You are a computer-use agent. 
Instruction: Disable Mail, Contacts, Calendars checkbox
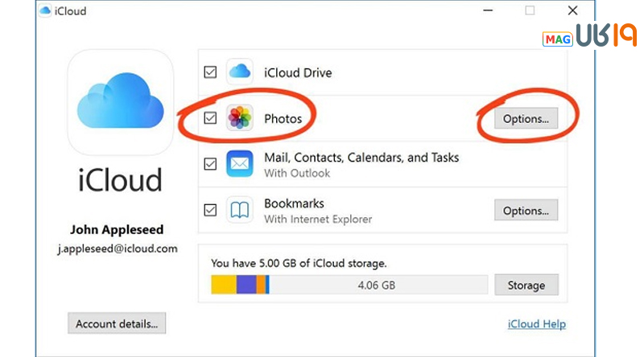(210, 164)
